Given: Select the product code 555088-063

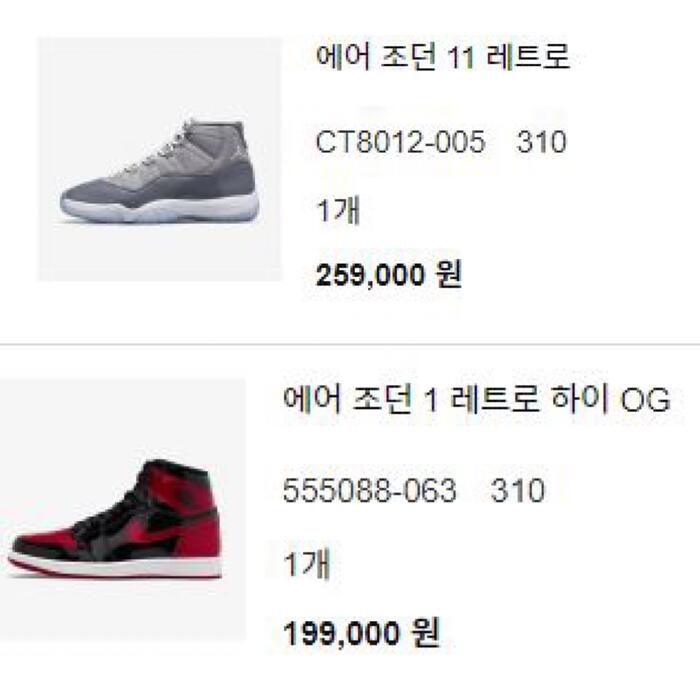Looking at the screenshot, I should pyautogui.click(x=369, y=490).
